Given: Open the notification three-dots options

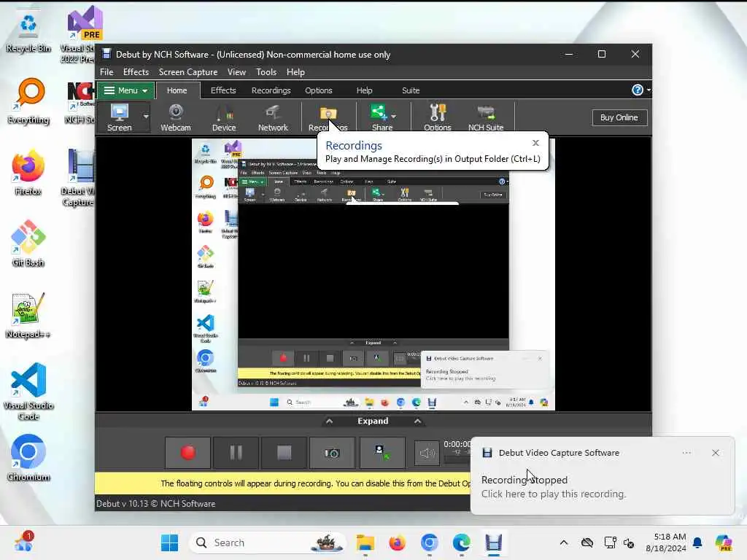Looking at the screenshot, I should tap(686, 453).
